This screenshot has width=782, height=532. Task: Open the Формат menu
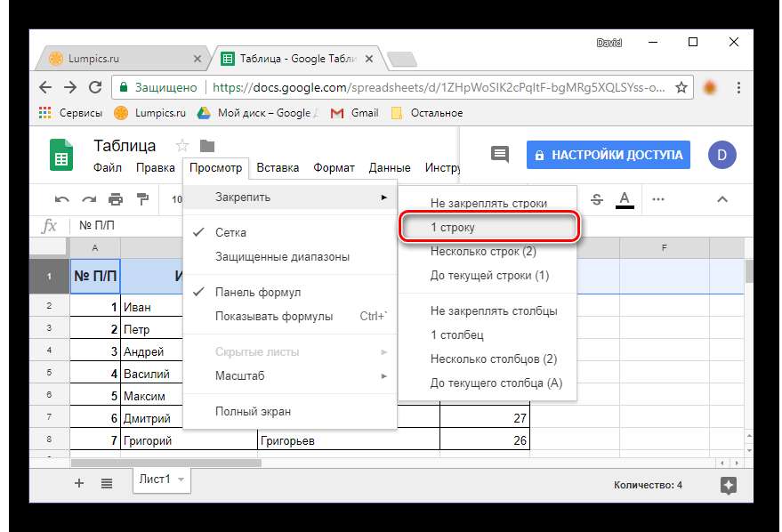[x=334, y=168]
